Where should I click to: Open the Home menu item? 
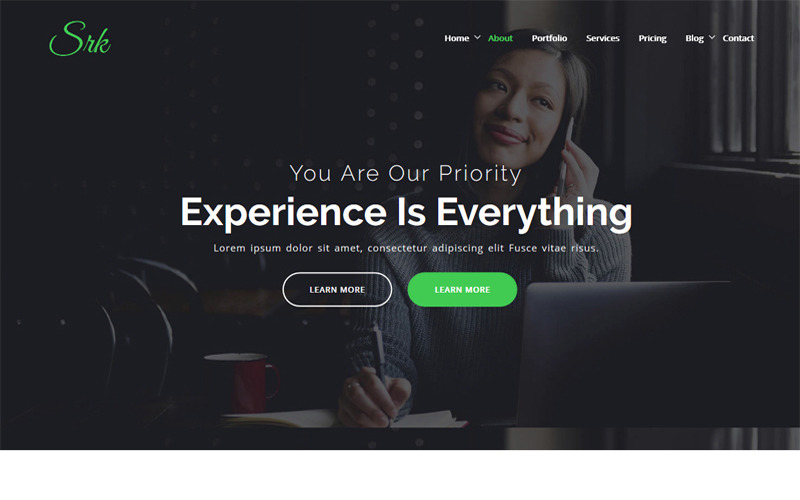[x=456, y=38]
